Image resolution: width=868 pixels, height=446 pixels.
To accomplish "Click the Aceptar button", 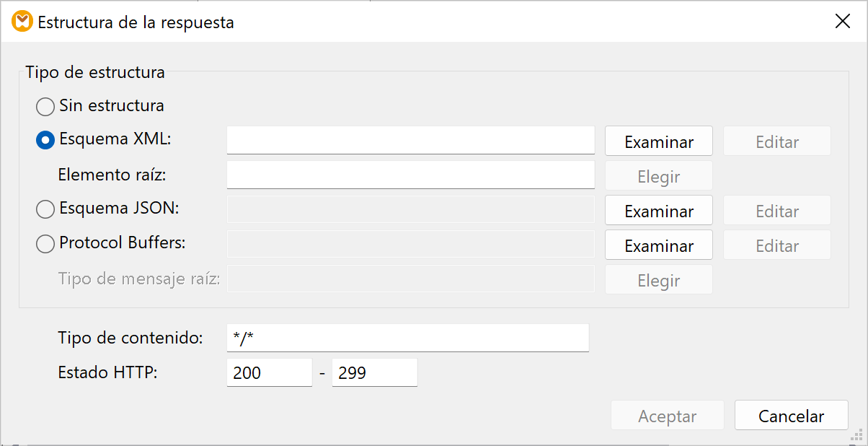I will pyautogui.click(x=667, y=416).
